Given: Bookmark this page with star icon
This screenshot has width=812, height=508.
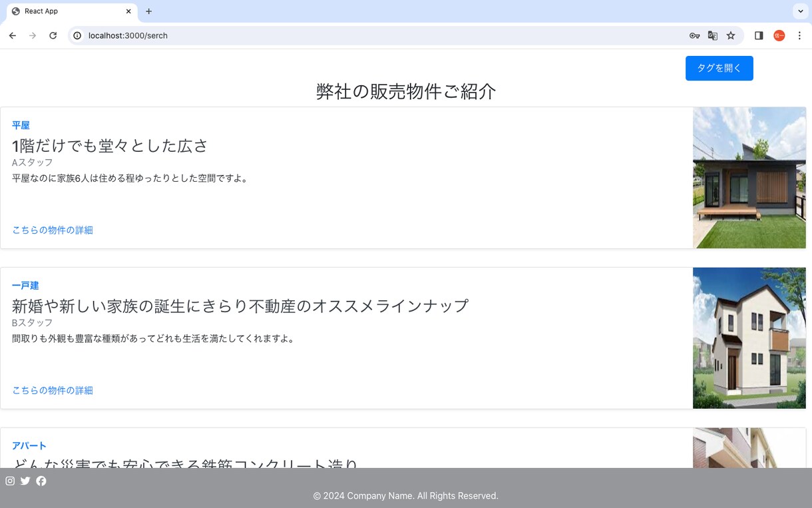Looking at the screenshot, I should [731, 35].
